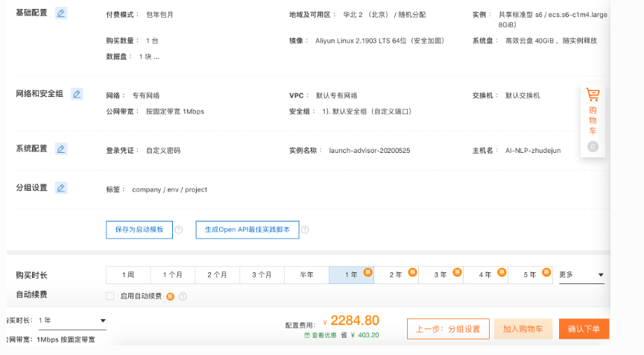
Task: Edit the 系统配置 section via pencil icon
Action: click(61, 148)
